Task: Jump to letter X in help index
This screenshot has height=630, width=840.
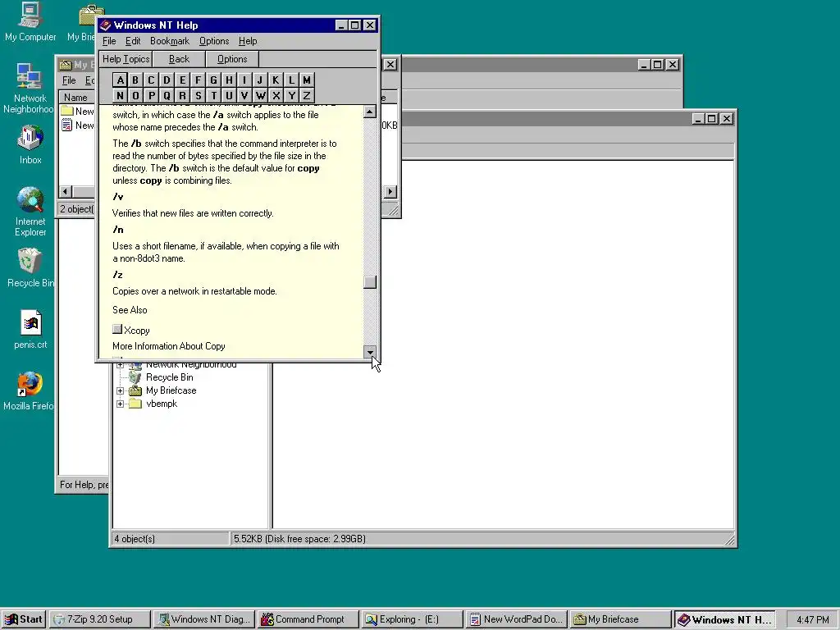Action: tap(276, 95)
